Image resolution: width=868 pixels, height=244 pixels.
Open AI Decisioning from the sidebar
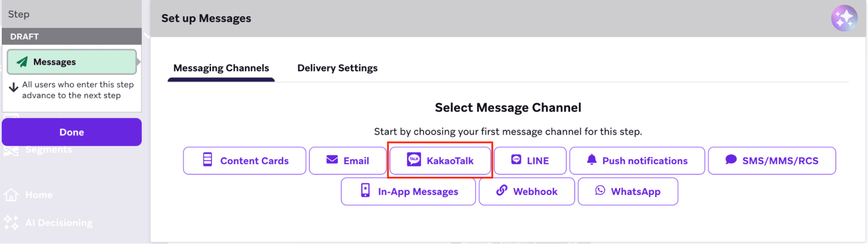coord(59,223)
